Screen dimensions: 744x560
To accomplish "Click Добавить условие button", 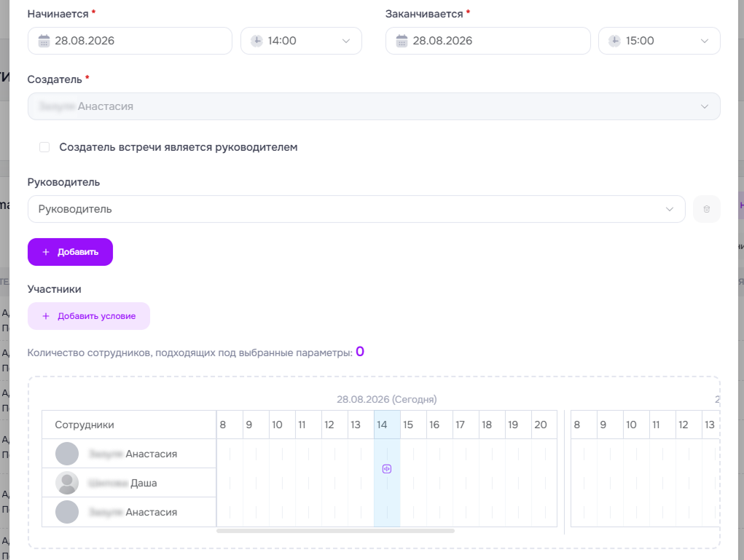I will tap(89, 316).
